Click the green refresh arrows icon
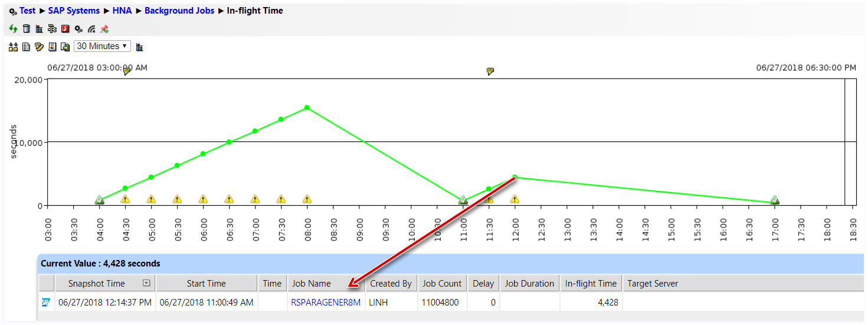The height and width of the screenshot is (325, 868). pos(13,28)
